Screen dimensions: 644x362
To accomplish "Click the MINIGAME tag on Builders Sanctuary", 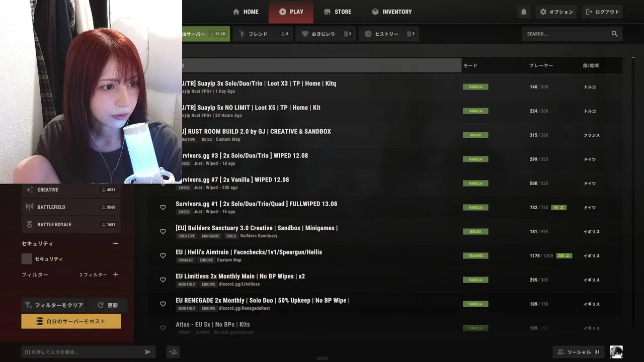I will tap(211, 236).
